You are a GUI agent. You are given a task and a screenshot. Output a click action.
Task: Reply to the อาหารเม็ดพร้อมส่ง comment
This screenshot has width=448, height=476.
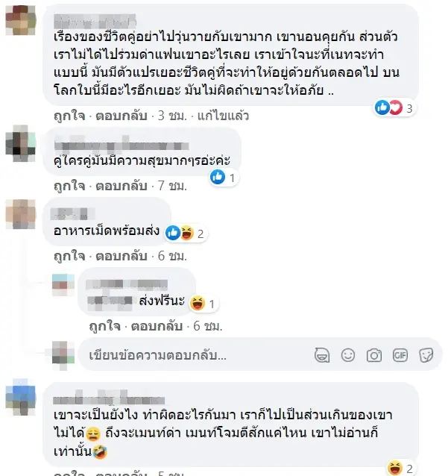(x=122, y=256)
